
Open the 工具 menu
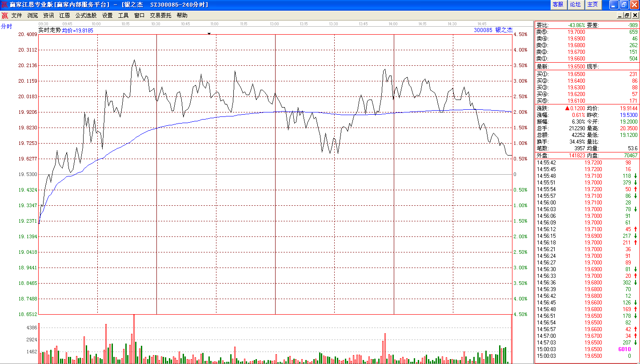coord(123,15)
